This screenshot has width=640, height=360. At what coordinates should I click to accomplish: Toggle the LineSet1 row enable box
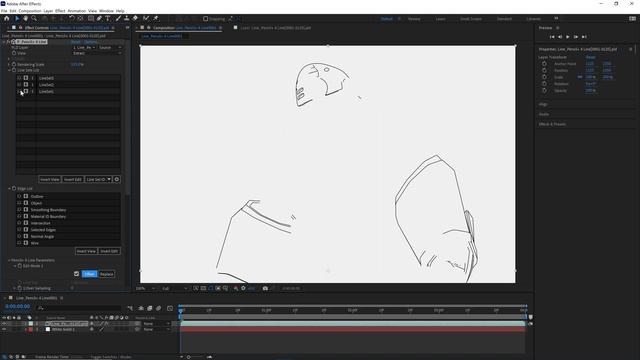pos(26,91)
